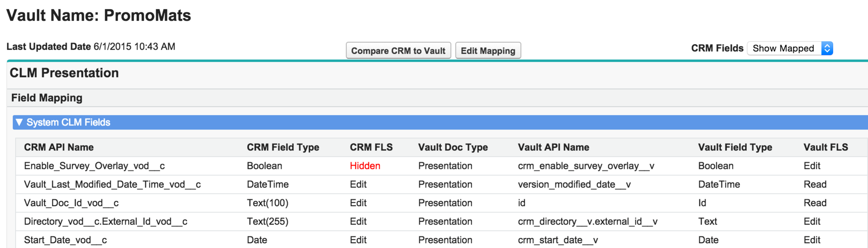The height and width of the screenshot is (248, 868).
Task: Click the Vault FLS column header
Action: coord(826,147)
